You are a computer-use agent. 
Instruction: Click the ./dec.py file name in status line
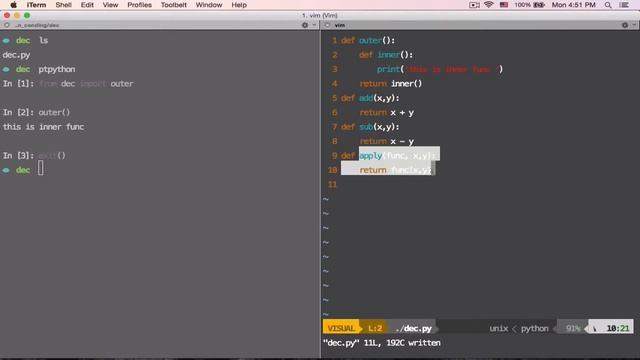point(413,328)
